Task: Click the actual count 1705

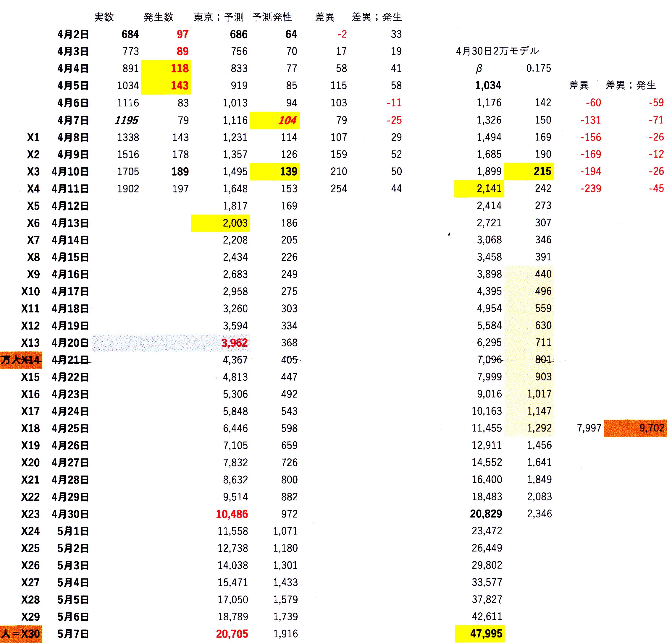Action: pyautogui.click(x=128, y=172)
